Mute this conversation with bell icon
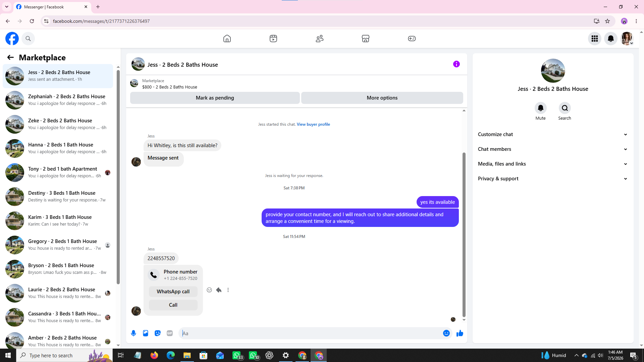This screenshot has height=362, width=644. click(540, 108)
